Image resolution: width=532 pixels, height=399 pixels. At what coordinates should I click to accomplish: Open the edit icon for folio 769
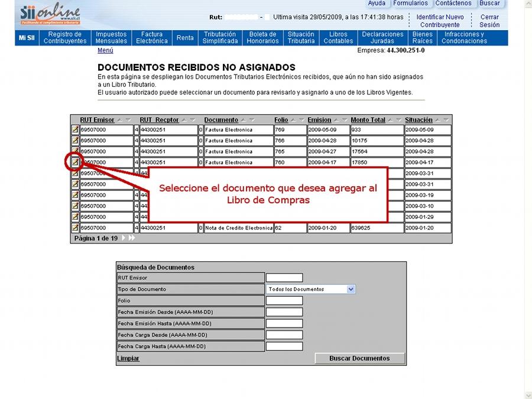tap(75, 129)
